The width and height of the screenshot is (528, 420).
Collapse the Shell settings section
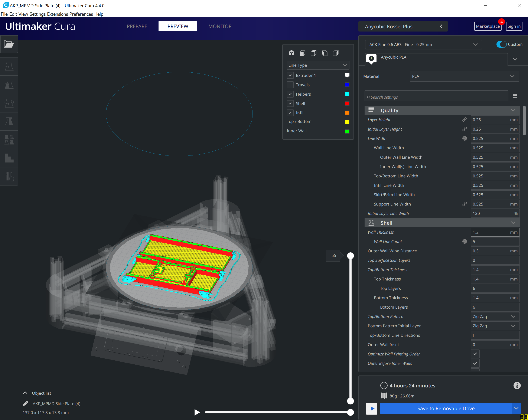(513, 223)
